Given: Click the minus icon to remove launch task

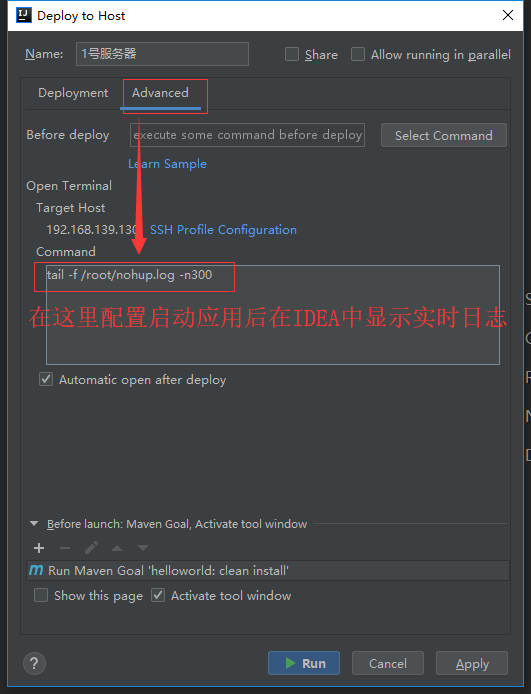Looking at the screenshot, I should pyautogui.click(x=65, y=548).
